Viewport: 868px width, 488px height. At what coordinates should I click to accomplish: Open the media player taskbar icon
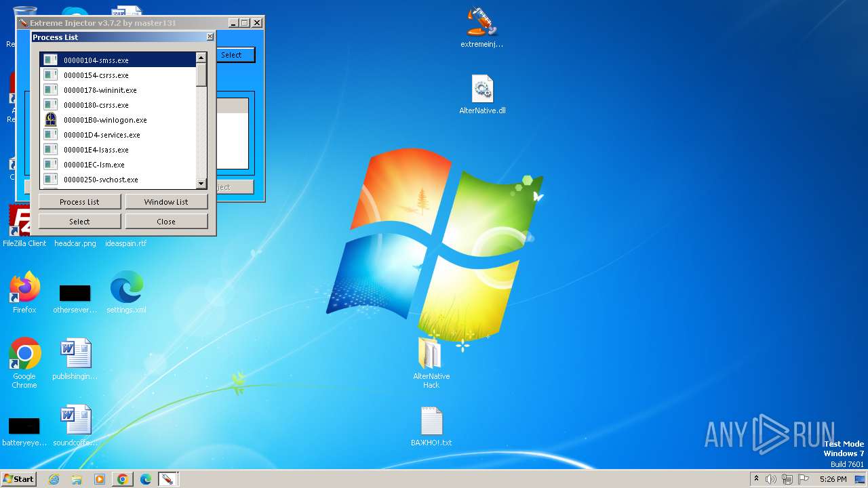click(100, 479)
